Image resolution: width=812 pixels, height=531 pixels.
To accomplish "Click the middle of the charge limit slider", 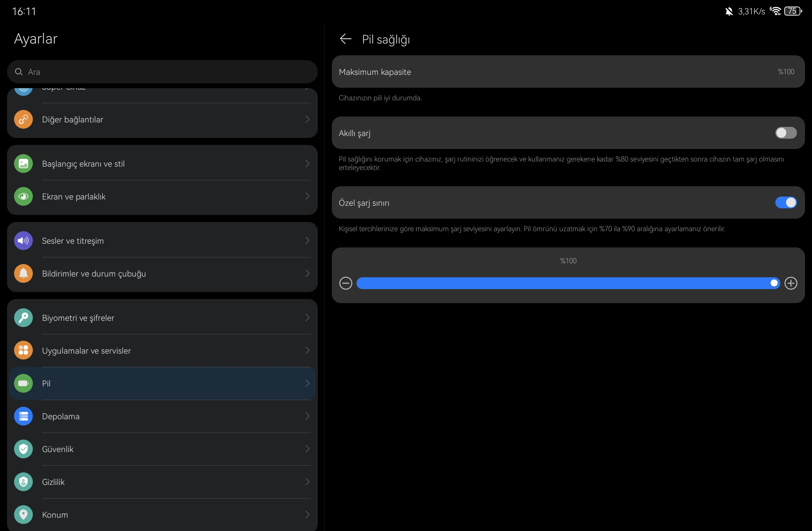I will pyautogui.click(x=568, y=283).
